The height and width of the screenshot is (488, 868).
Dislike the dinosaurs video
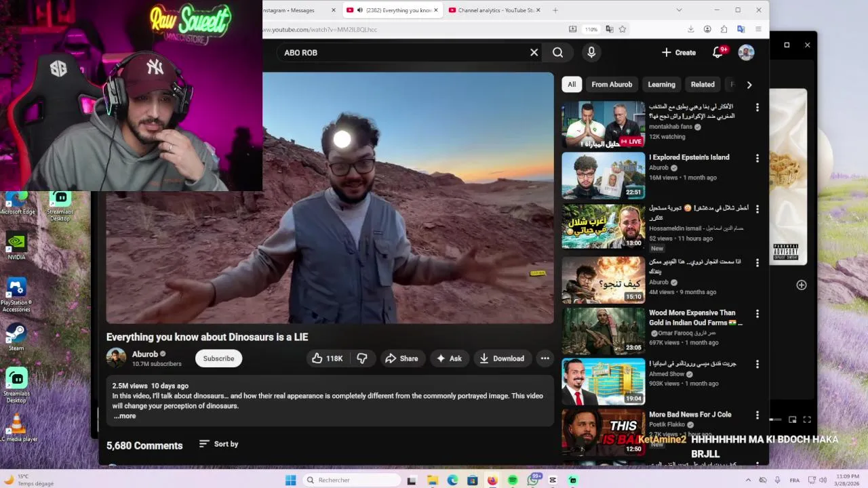[362, 359]
